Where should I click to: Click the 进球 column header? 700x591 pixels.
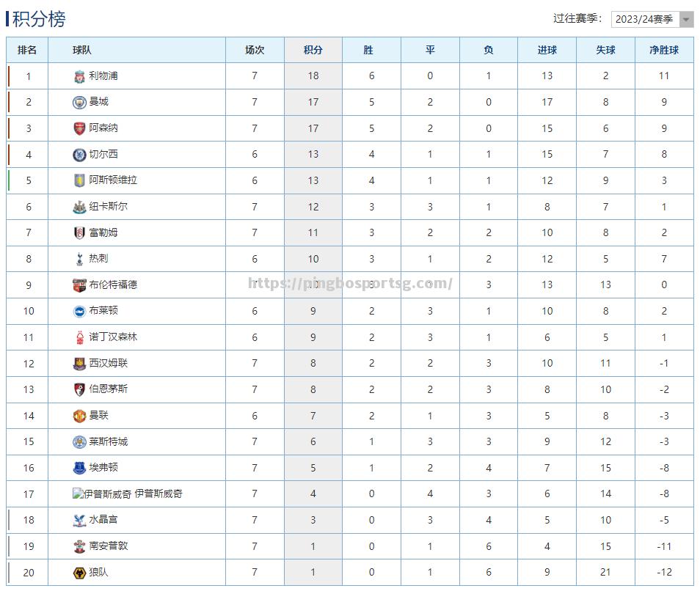click(x=547, y=50)
